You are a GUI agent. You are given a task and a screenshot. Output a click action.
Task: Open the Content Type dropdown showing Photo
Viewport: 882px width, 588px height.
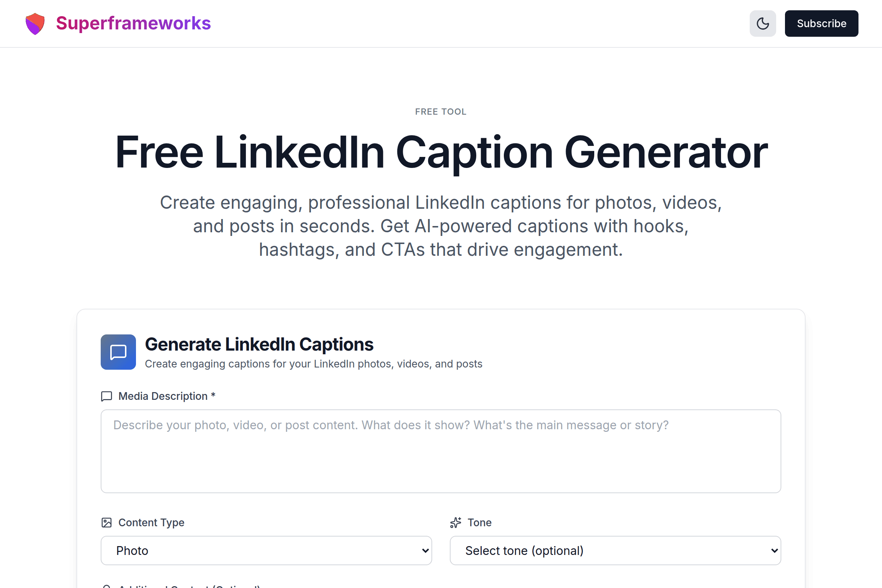click(x=266, y=551)
